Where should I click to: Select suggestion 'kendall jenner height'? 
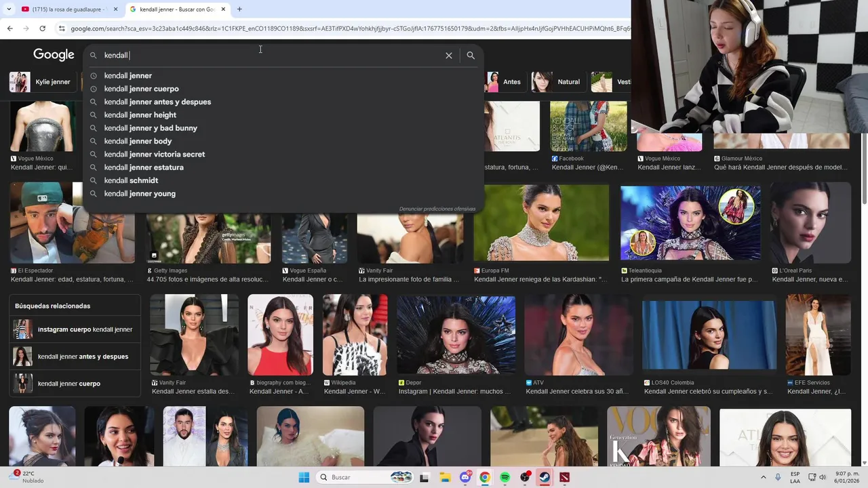pyautogui.click(x=283, y=115)
